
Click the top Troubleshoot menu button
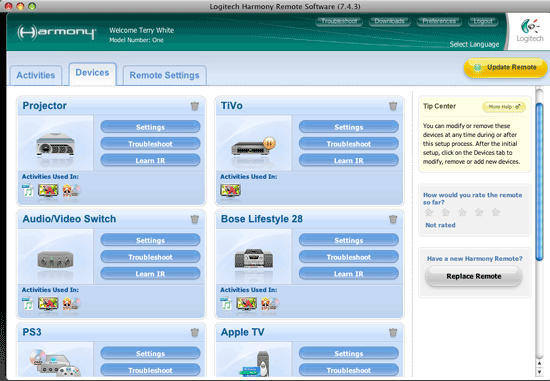[339, 21]
